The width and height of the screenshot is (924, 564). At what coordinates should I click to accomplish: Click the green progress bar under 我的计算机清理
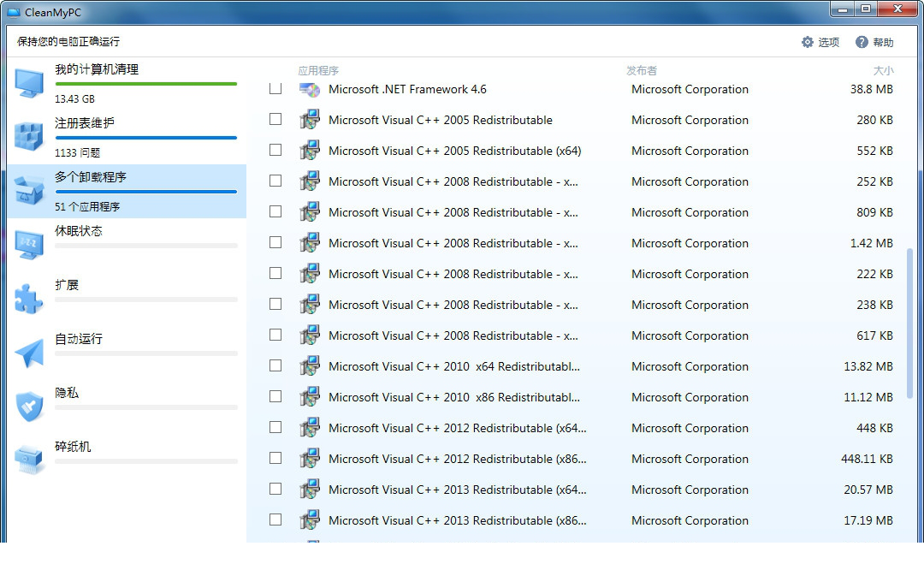(x=146, y=84)
